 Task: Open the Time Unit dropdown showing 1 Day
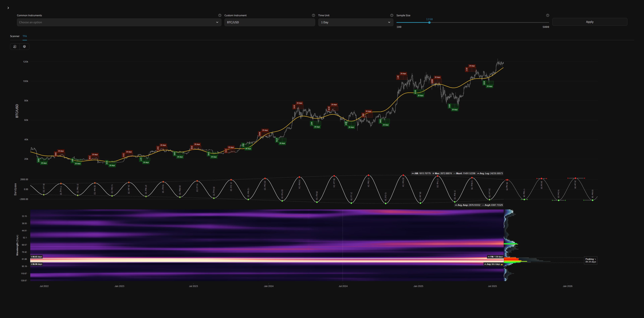[x=355, y=22]
